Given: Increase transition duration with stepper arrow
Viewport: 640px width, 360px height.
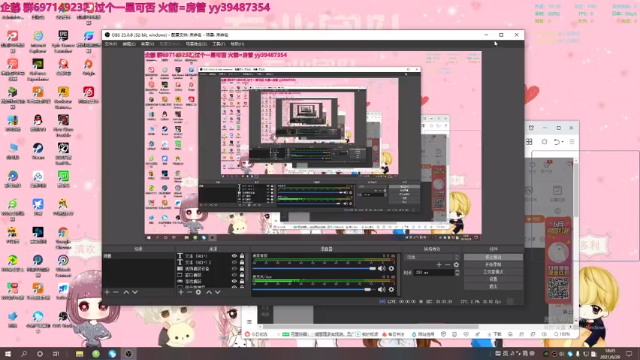Looking at the screenshot, I should (x=457, y=271).
